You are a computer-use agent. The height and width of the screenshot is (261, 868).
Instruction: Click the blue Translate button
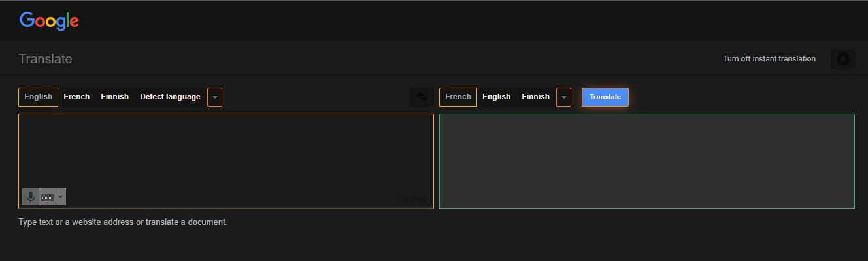(x=605, y=97)
